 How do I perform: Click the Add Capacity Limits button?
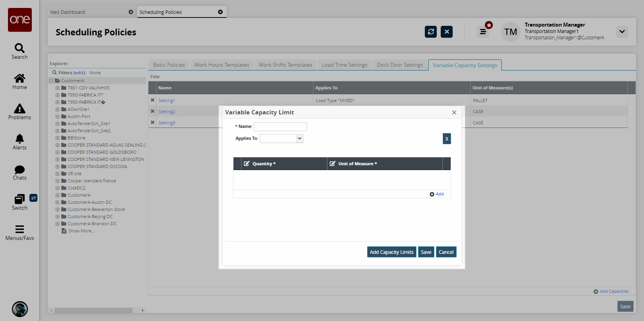point(392,252)
